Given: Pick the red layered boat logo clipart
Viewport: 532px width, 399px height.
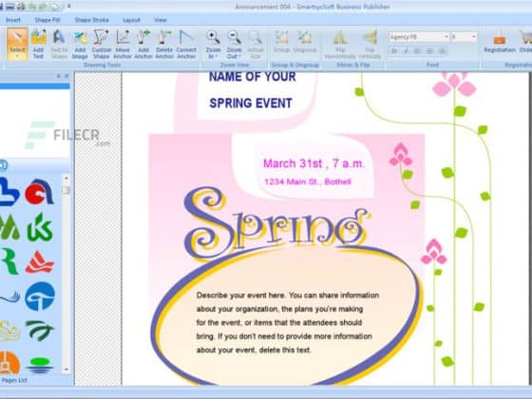Looking at the screenshot, I should click(40, 262).
